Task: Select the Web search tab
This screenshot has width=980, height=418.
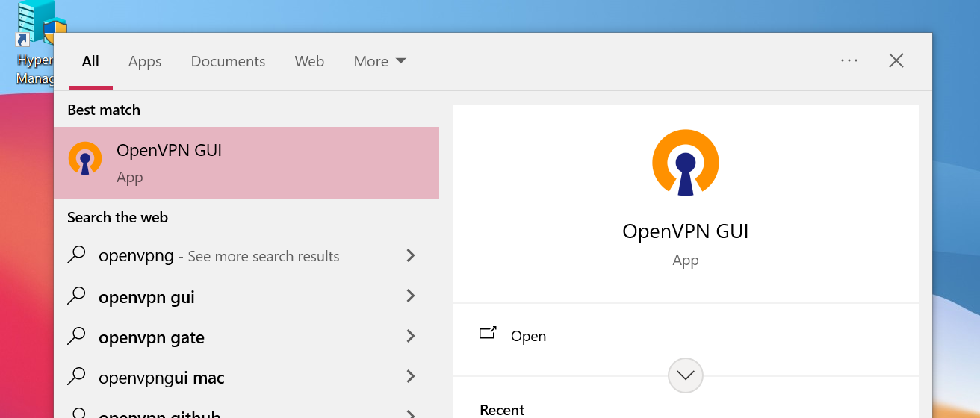Action: (x=309, y=61)
